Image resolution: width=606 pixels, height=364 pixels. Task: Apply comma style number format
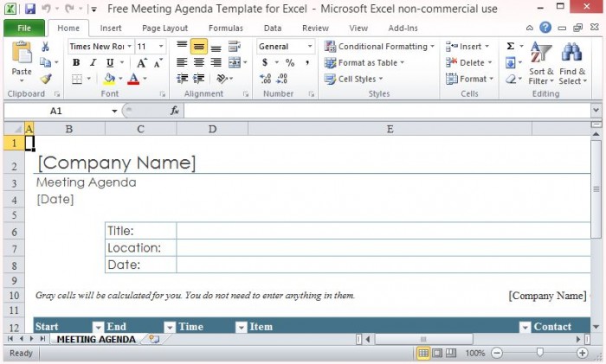(307, 62)
